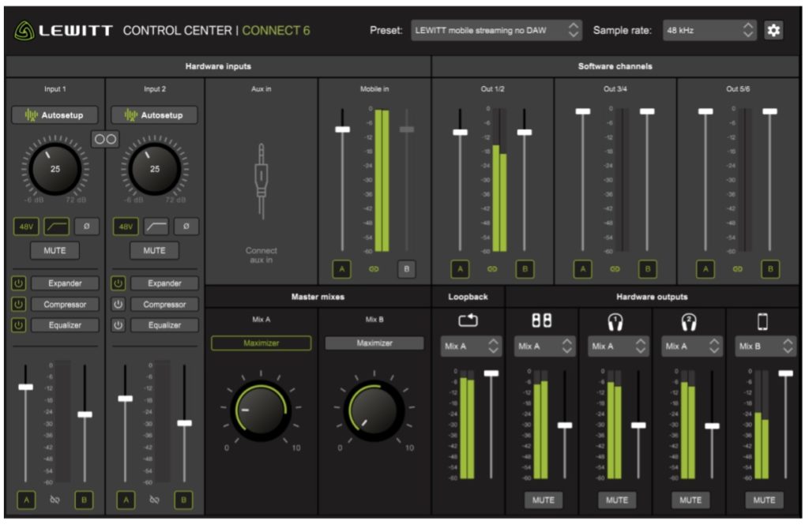
Task: Open the Sample rate dropdown
Action: click(709, 31)
